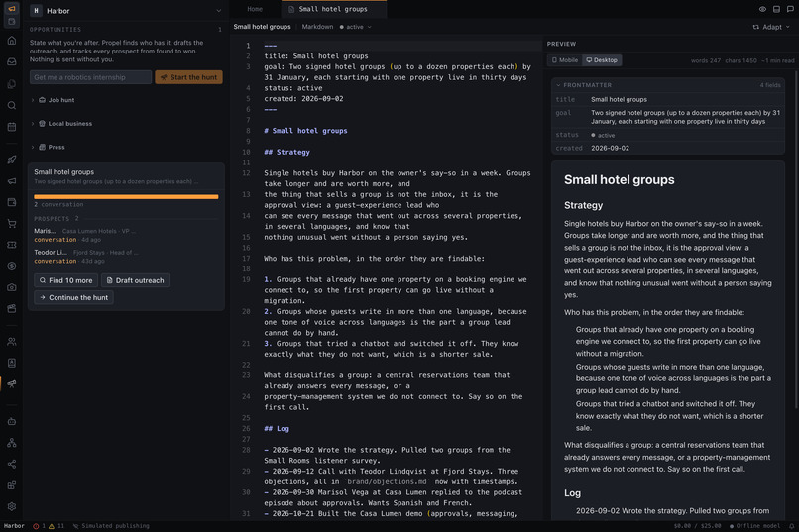Expand the Job hunt template group

(x=57, y=100)
